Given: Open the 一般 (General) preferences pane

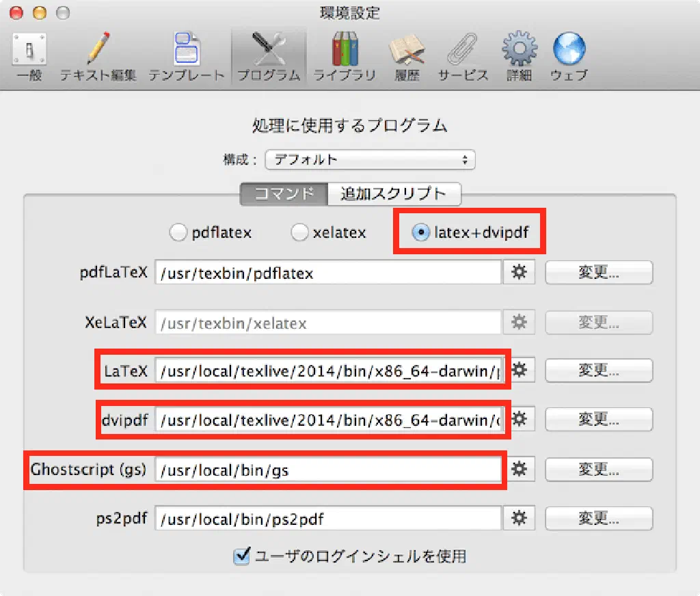Looking at the screenshot, I should [29, 57].
